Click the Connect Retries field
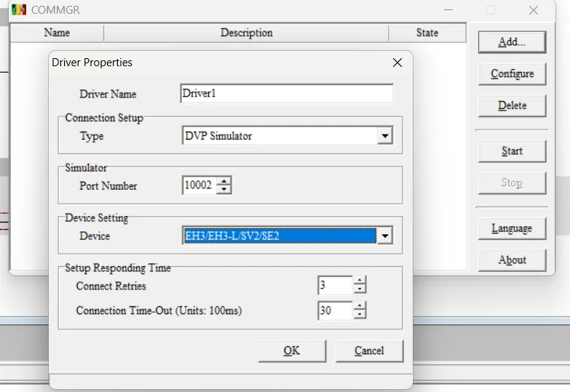570x392 pixels. pos(335,285)
